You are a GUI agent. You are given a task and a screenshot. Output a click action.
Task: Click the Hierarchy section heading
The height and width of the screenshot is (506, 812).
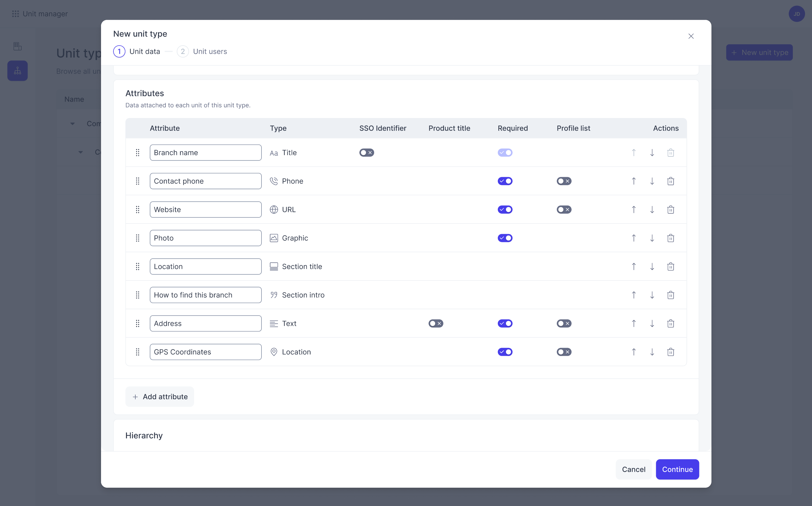pyautogui.click(x=144, y=435)
